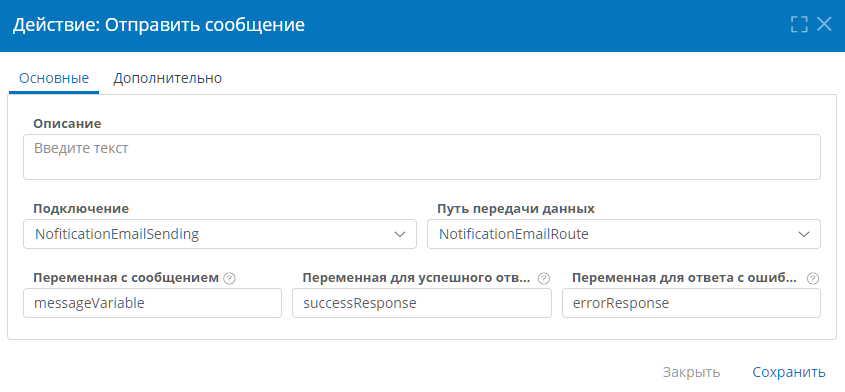Expand dialog to fullscreen via corner-brackets icon
The width and height of the screenshot is (845, 392).
[799, 24]
